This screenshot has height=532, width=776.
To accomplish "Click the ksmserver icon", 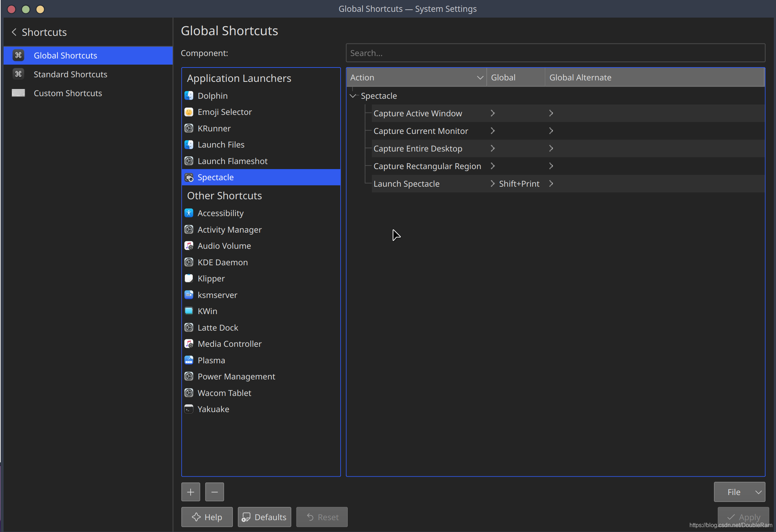I will coord(189,295).
